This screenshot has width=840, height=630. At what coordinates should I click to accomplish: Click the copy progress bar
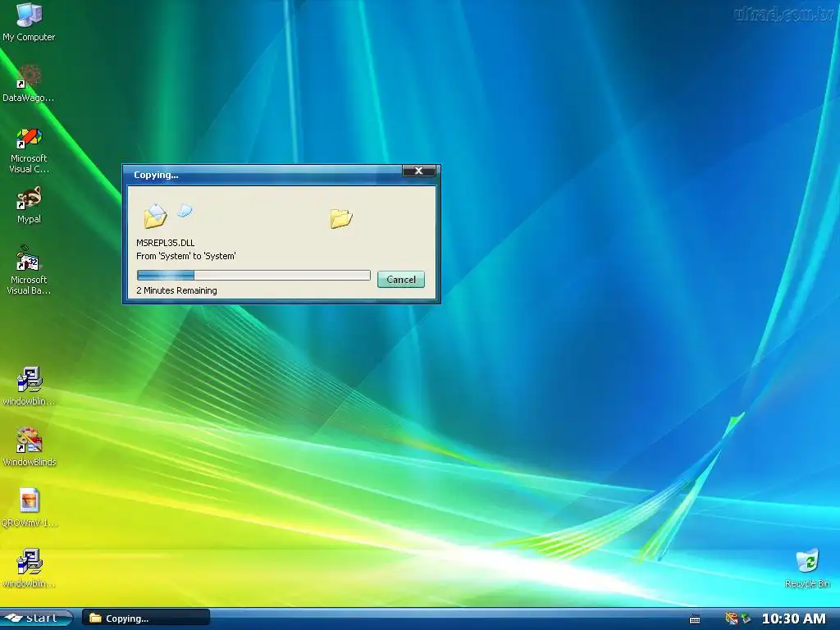click(x=253, y=276)
